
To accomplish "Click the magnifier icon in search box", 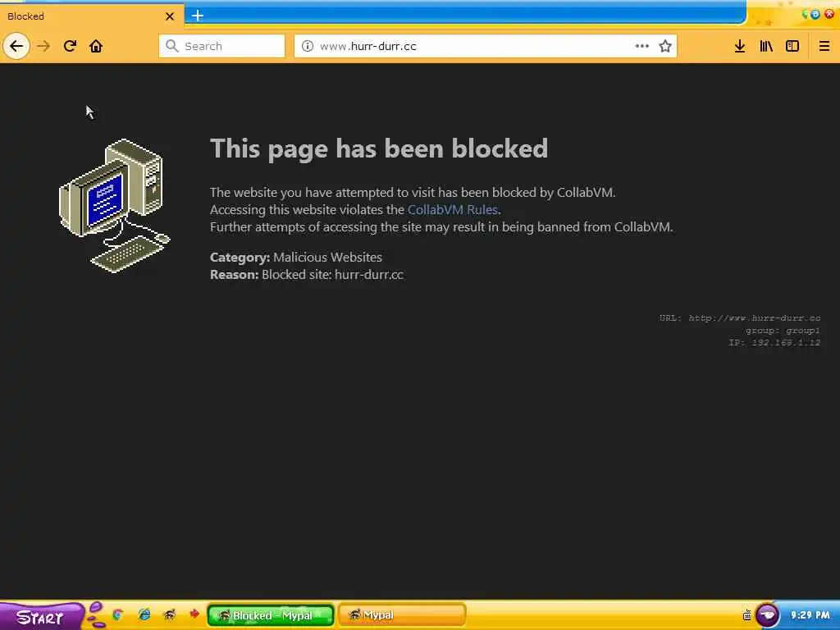I will tap(171, 46).
